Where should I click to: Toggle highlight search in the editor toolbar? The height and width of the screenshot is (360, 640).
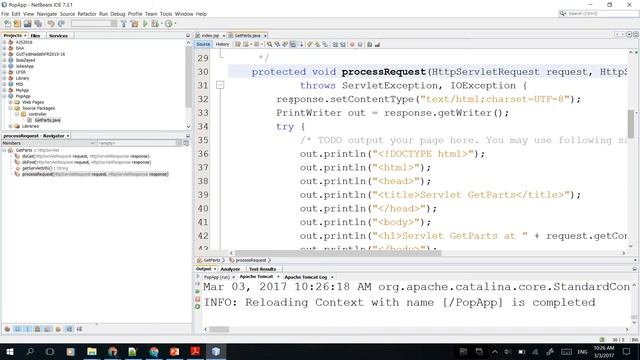(x=293, y=44)
